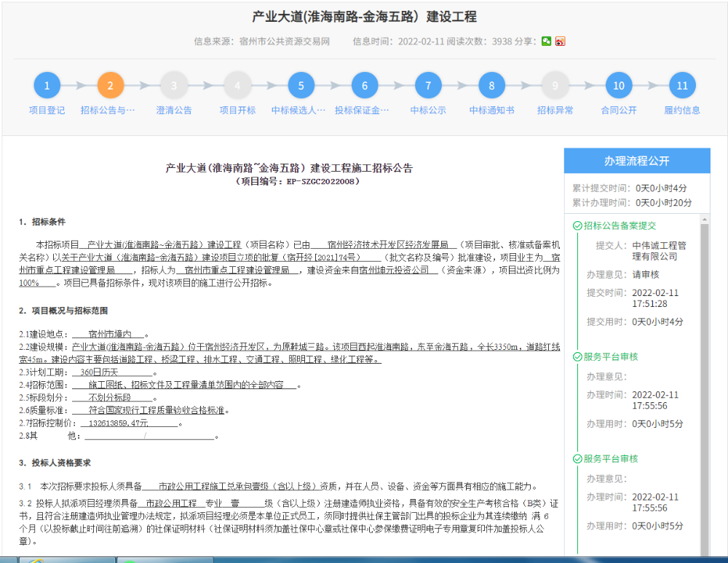Screen dimensions: 728x563
Task: Open step 5 circle
Action: click(301, 85)
